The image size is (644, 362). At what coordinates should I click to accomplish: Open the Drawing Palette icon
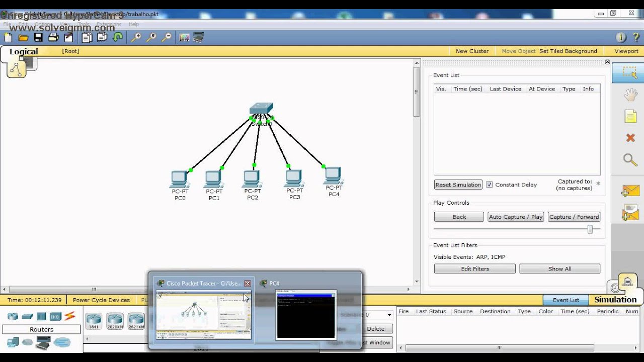pyautogui.click(x=184, y=38)
